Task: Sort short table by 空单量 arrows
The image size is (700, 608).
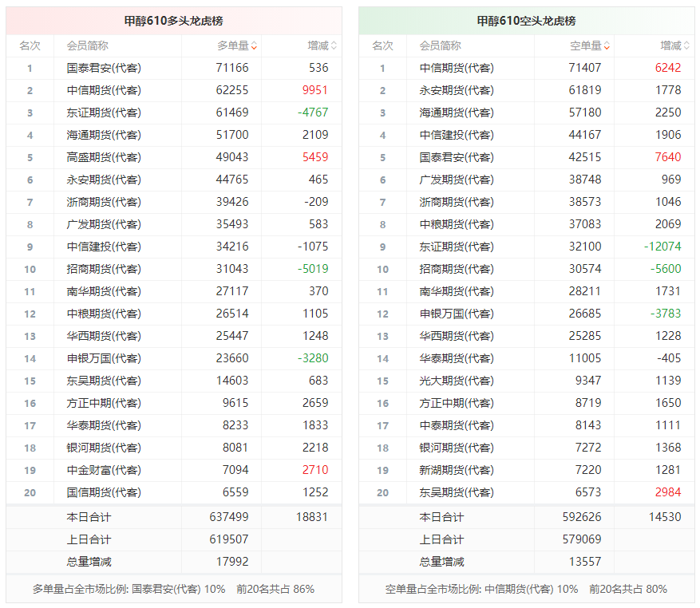Action: pyautogui.click(x=607, y=45)
